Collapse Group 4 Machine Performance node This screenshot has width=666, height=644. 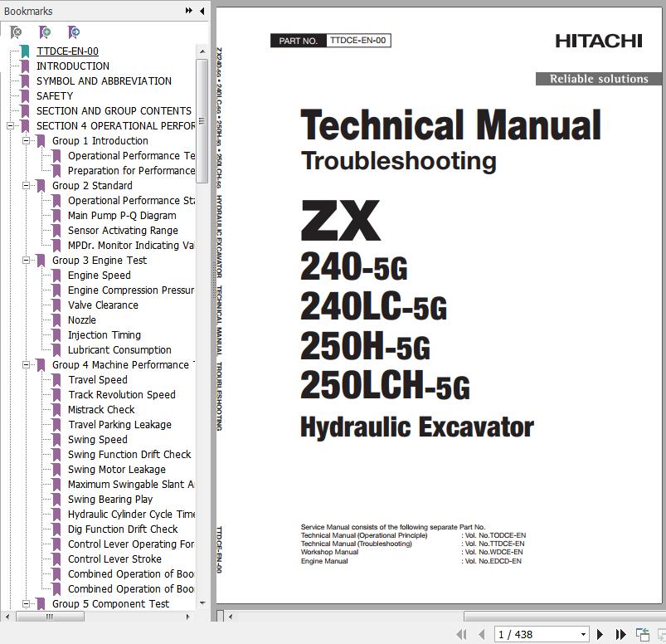[x=26, y=364]
